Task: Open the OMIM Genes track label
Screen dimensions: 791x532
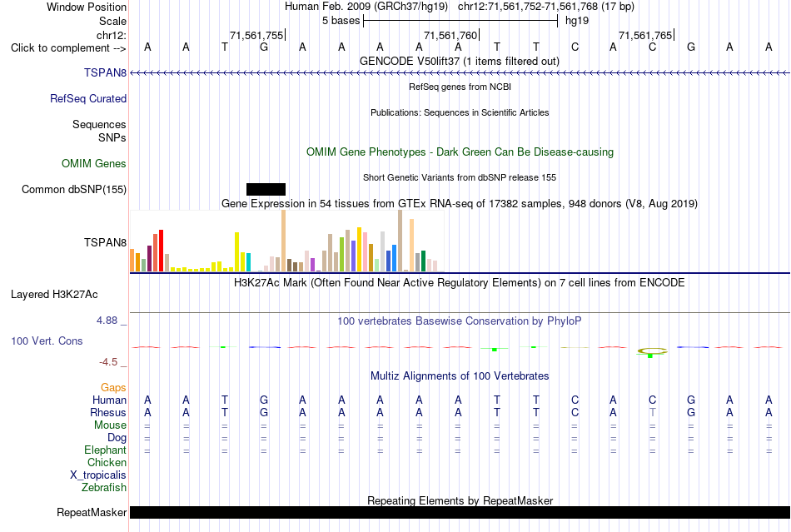Action: [x=93, y=163]
